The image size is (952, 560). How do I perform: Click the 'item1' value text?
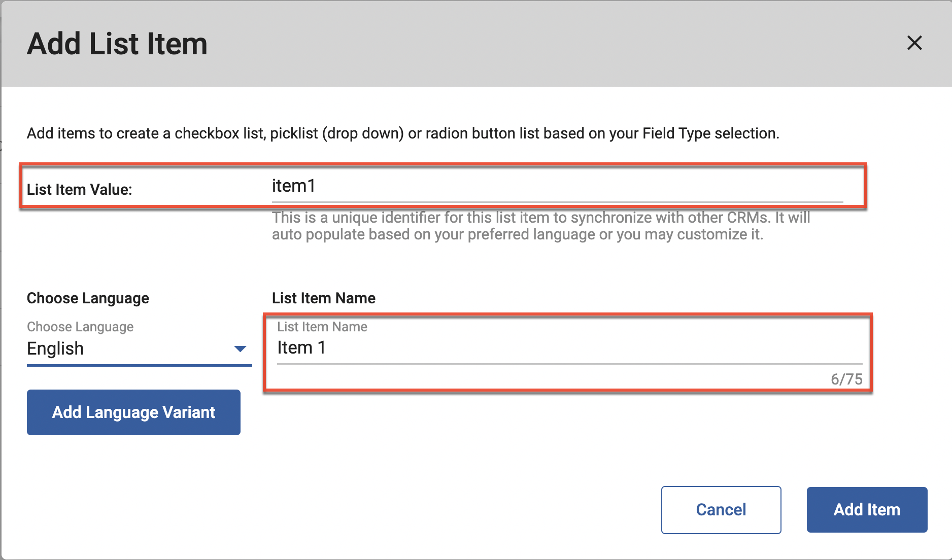[294, 186]
